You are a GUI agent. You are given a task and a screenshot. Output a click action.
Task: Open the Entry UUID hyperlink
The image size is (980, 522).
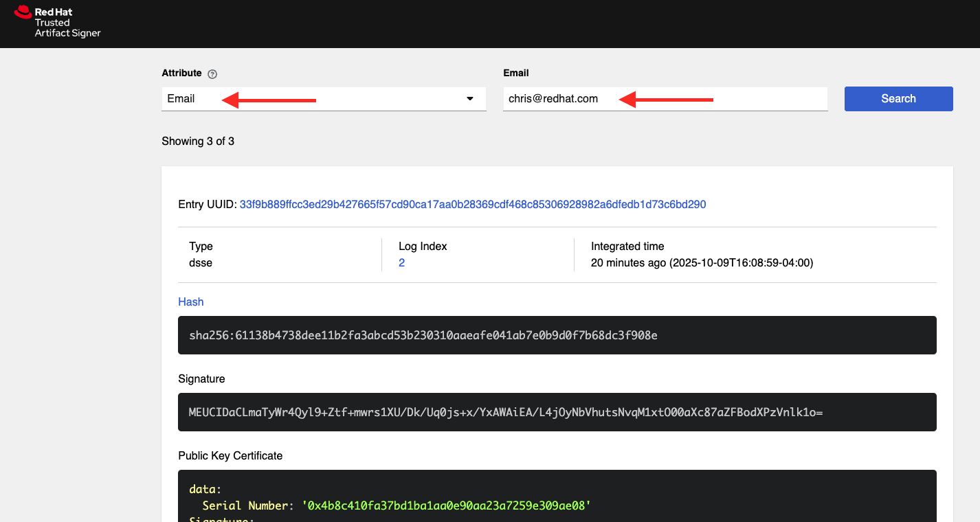pos(472,205)
